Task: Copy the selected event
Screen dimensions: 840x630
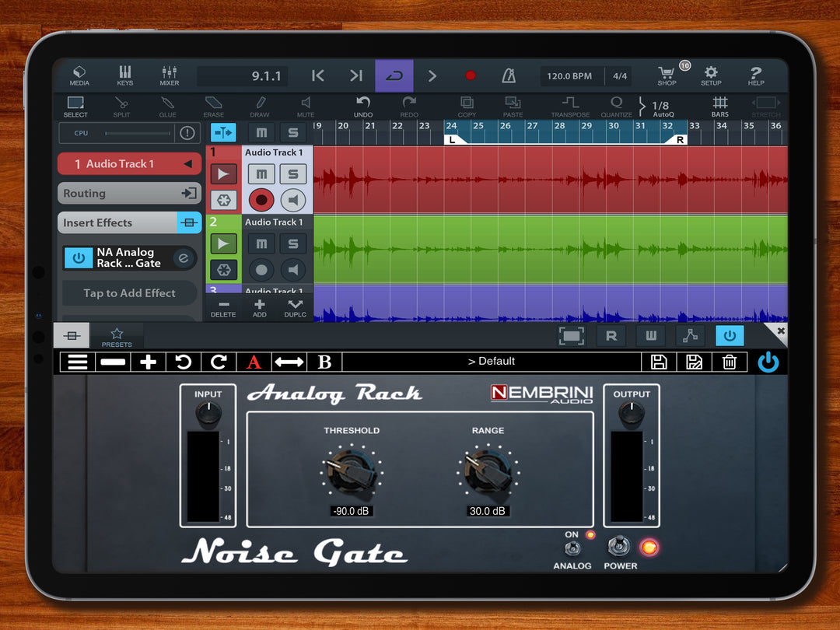Action: point(467,107)
